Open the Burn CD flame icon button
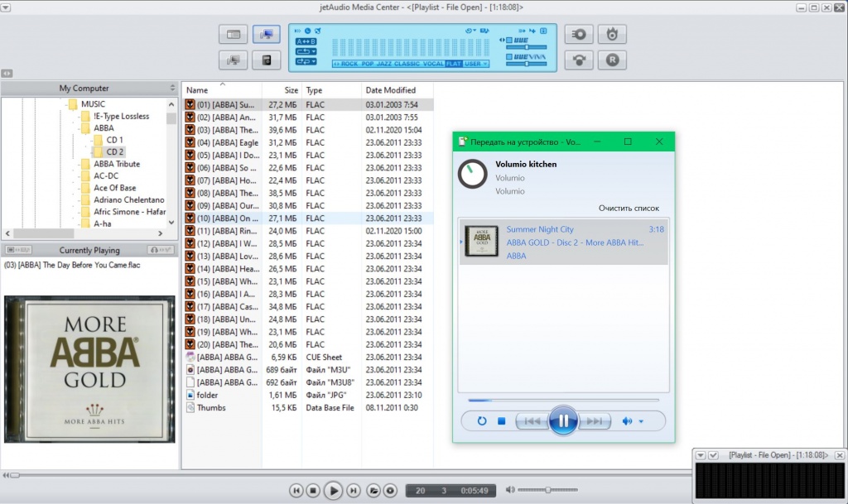 (612, 35)
